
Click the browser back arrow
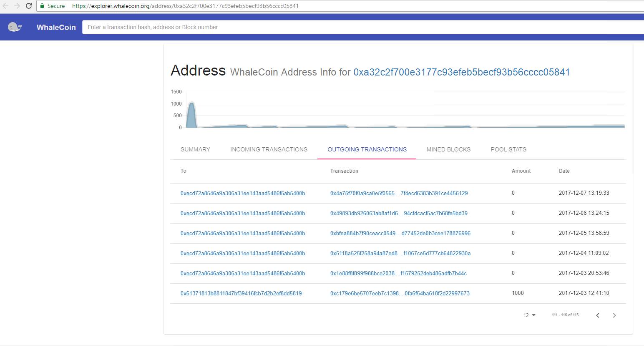[6, 6]
